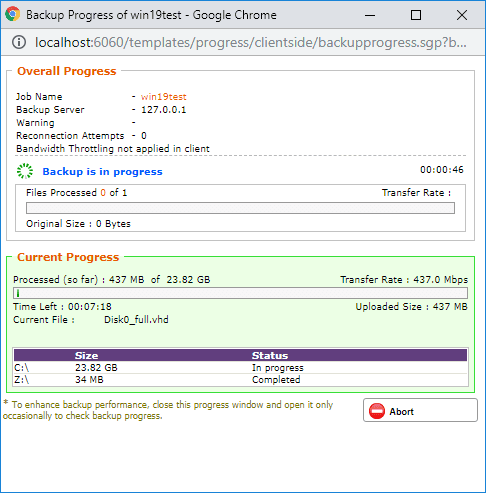Click the 'Overall Progress' section heading

click(x=67, y=71)
